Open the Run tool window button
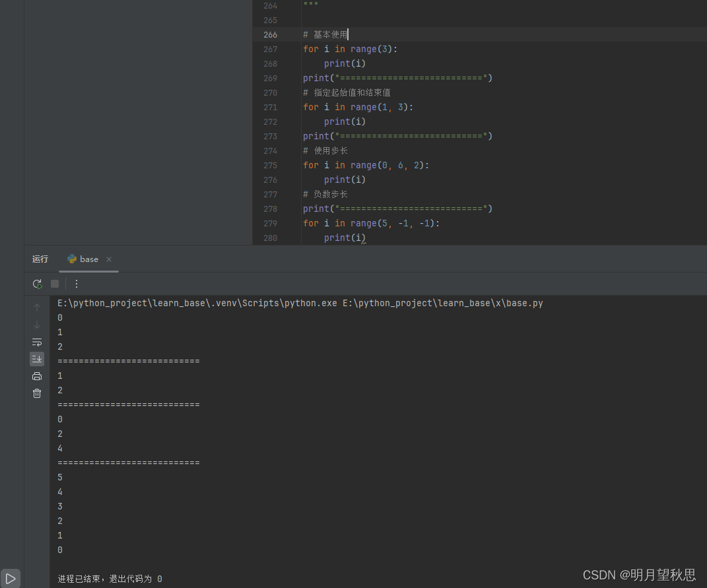 click(x=11, y=579)
